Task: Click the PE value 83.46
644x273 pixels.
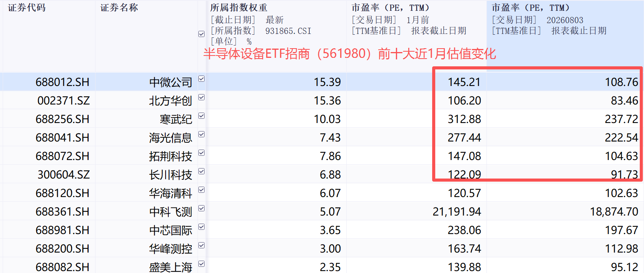Action: (625, 101)
